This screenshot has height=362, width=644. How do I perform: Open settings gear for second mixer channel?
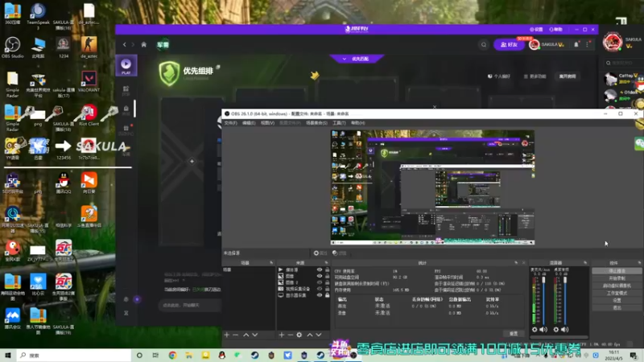[x=556, y=330]
